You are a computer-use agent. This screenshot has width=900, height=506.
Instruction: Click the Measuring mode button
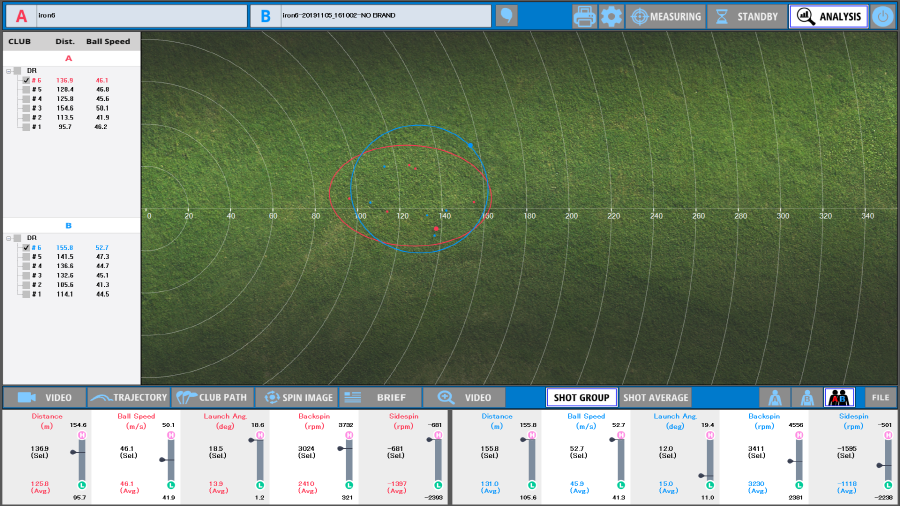[x=666, y=16]
